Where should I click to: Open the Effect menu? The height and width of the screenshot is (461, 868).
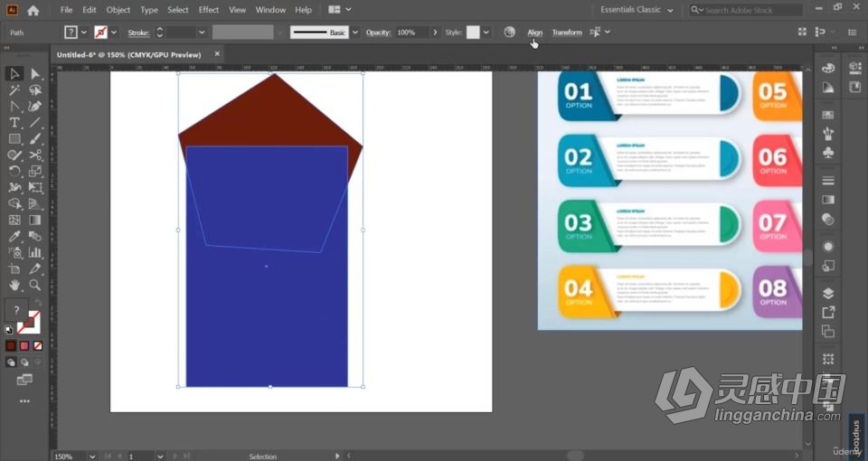tap(209, 10)
